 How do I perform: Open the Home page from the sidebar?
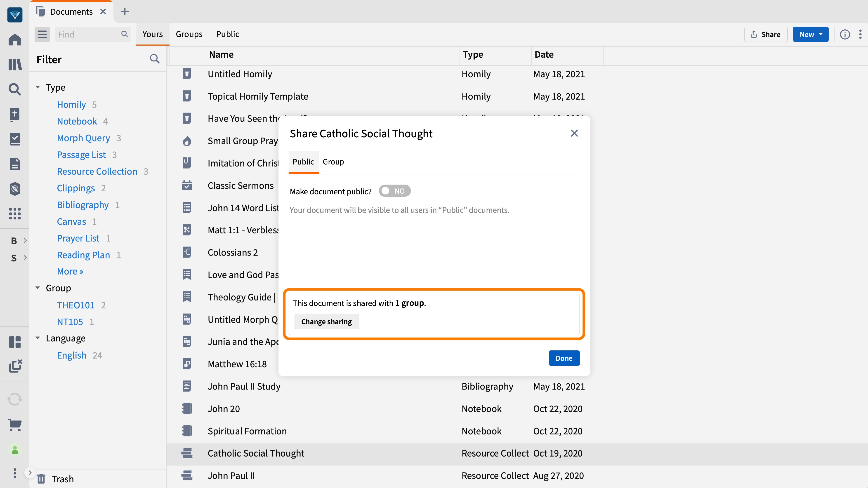click(x=15, y=39)
